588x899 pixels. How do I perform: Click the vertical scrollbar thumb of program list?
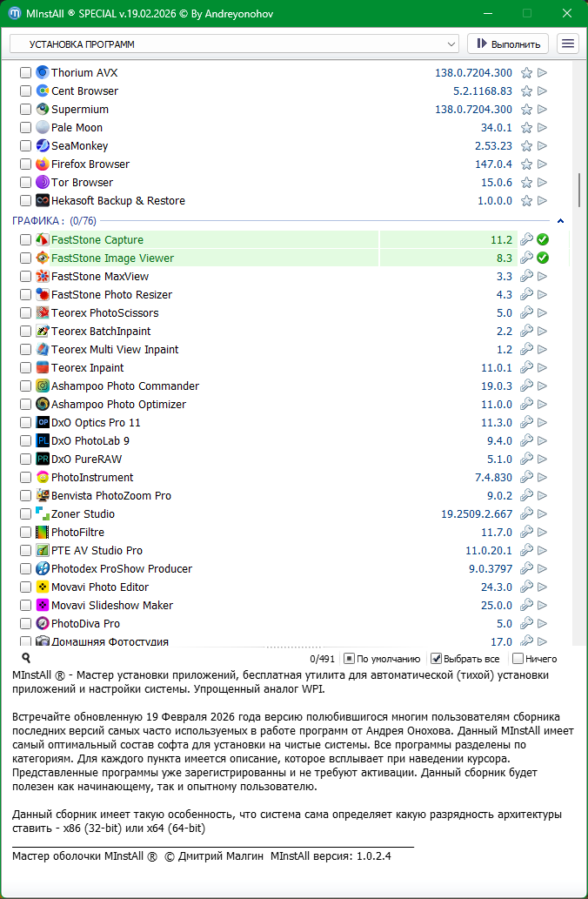[x=578, y=188]
